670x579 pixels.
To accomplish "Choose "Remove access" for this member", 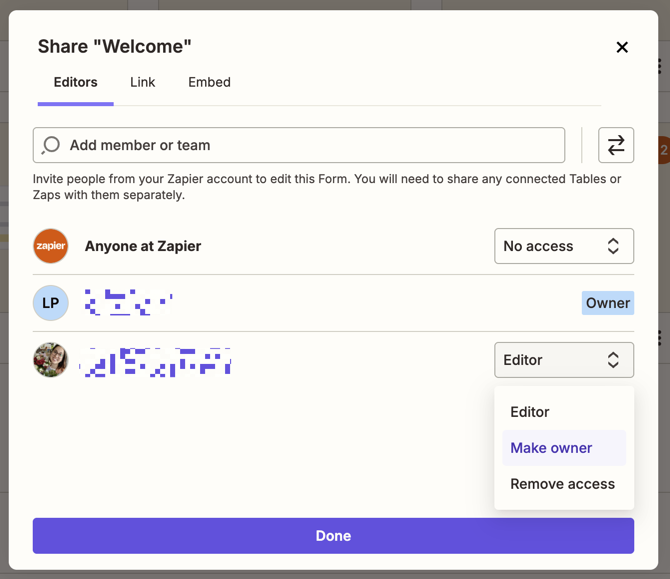I will [x=562, y=484].
